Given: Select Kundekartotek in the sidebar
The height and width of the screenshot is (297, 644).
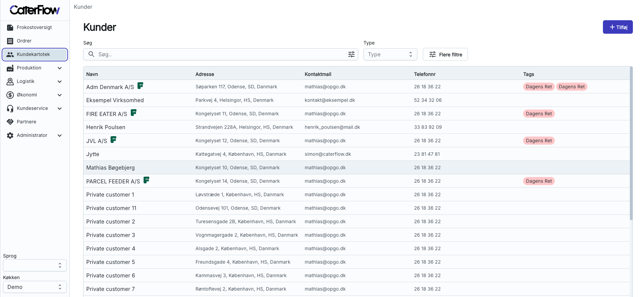Looking at the screenshot, I should (35, 54).
